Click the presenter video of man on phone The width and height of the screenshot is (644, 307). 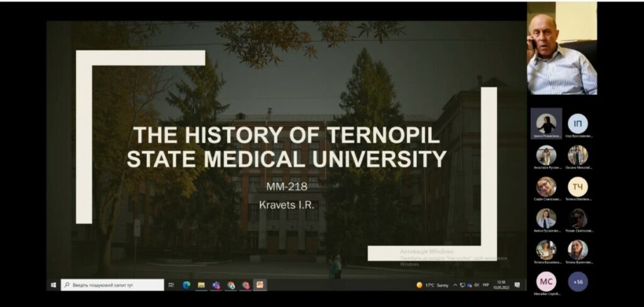point(562,48)
